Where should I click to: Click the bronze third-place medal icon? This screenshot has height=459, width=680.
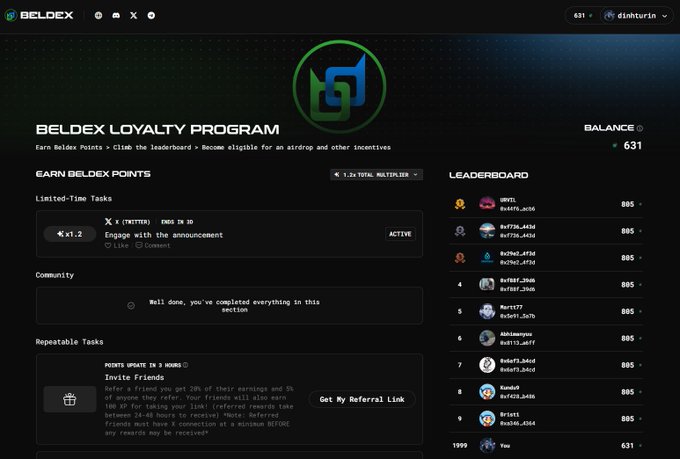(x=460, y=258)
